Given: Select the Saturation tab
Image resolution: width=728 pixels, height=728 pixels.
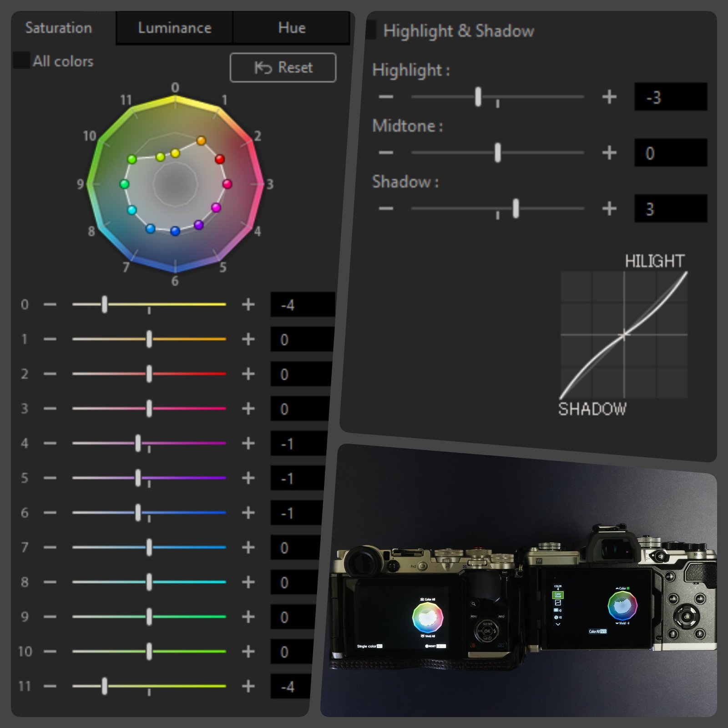Looking at the screenshot, I should (x=59, y=27).
